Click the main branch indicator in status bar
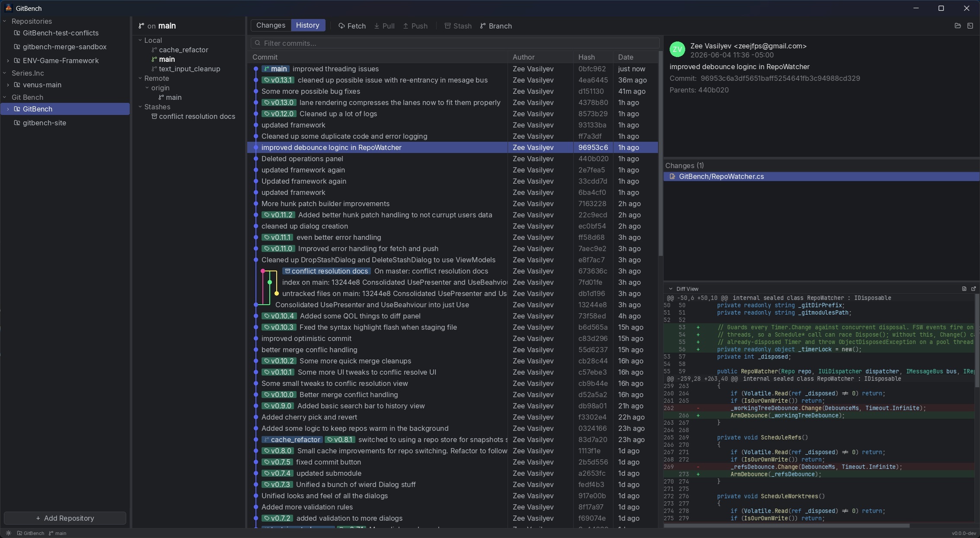This screenshot has width=980, height=538. [57, 533]
